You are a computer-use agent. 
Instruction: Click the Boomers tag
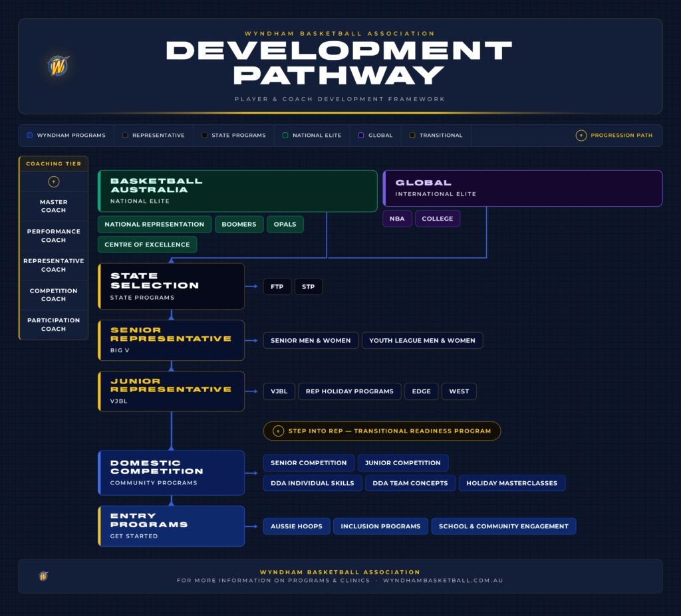(x=239, y=225)
